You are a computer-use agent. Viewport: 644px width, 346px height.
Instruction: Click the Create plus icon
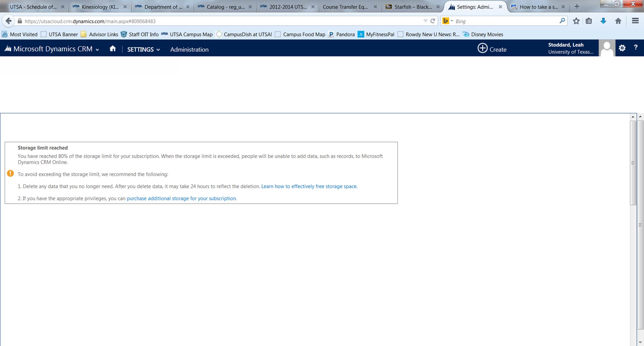tap(482, 48)
